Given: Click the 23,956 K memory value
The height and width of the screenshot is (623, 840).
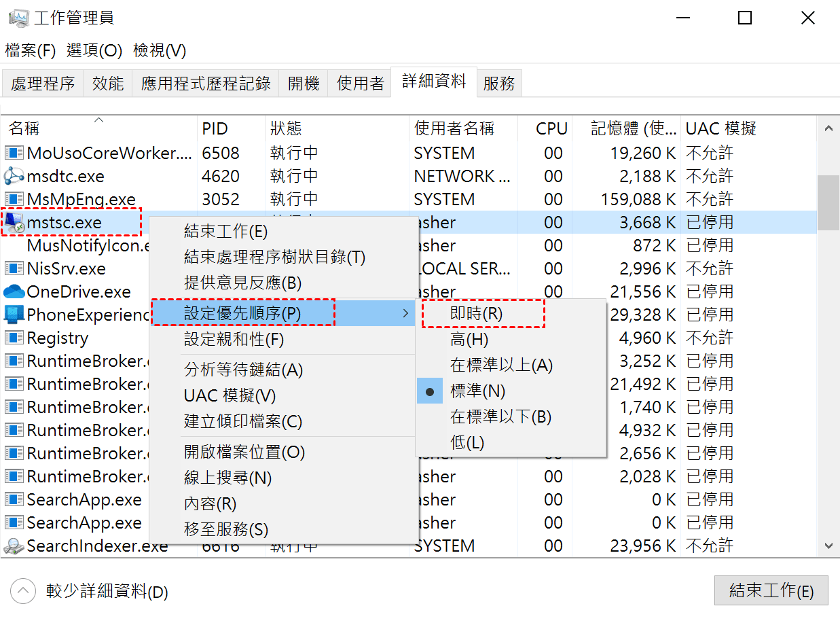Looking at the screenshot, I should pos(643,546).
